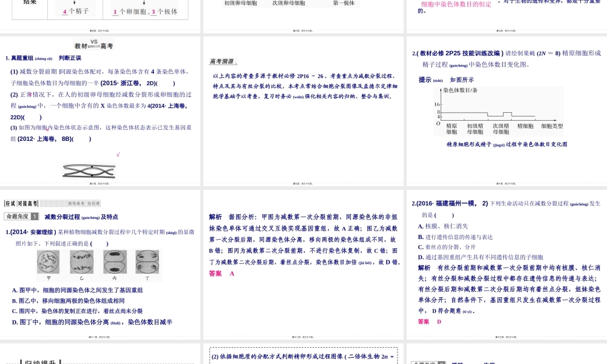
Task: Click the 教材VS高考 banner graphic
Action: [x=93, y=45]
